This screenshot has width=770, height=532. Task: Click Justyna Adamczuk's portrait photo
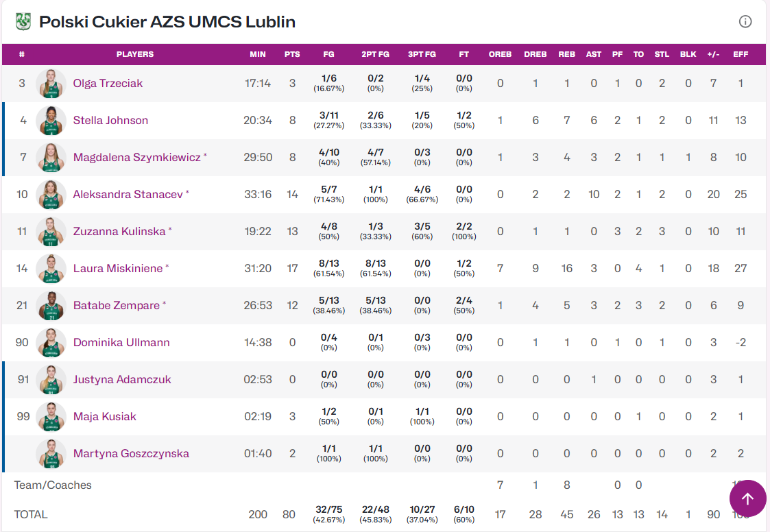tap(51, 379)
